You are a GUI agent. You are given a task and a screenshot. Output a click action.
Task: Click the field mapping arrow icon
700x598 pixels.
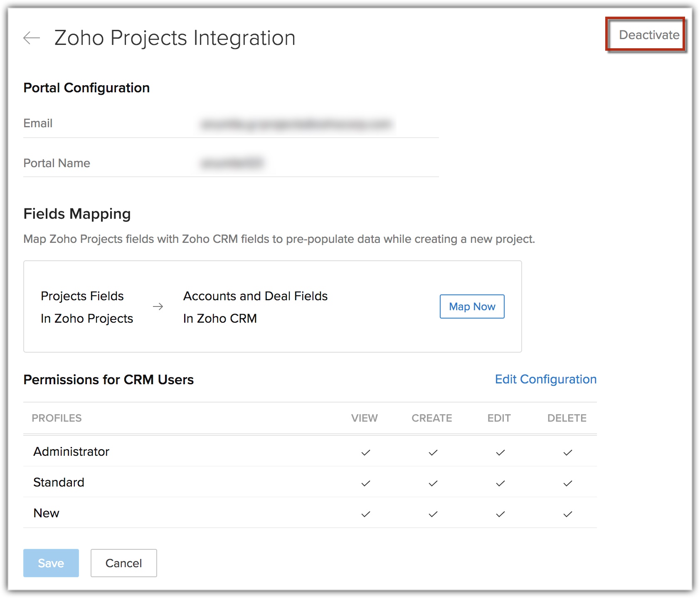pyautogui.click(x=158, y=307)
